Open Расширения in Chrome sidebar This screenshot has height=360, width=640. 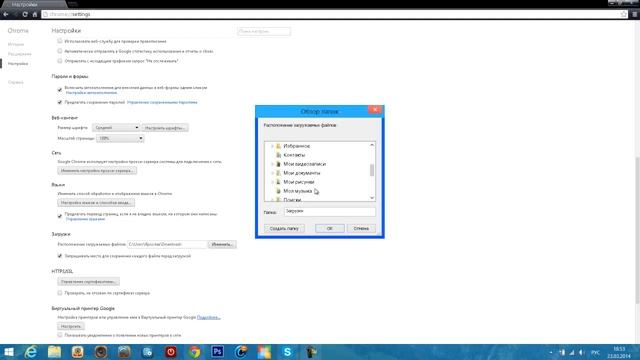tap(20, 54)
